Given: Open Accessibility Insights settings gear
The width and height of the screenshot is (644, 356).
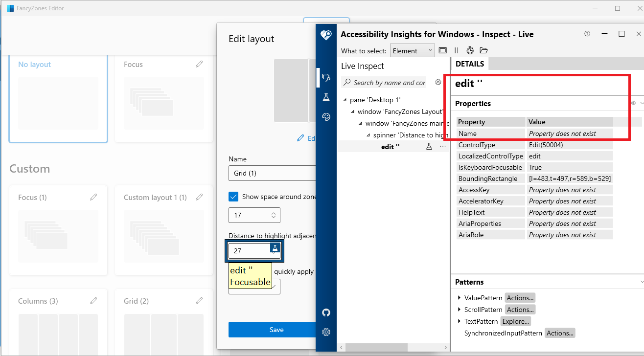Looking at the screenshot, I should pos(326,332).
